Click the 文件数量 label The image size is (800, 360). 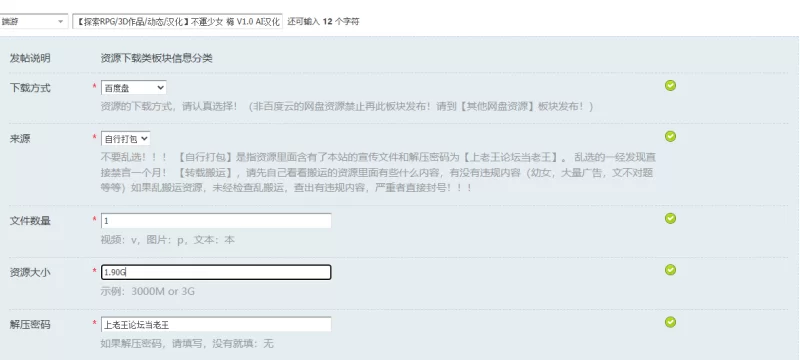(x=30, y=221)
